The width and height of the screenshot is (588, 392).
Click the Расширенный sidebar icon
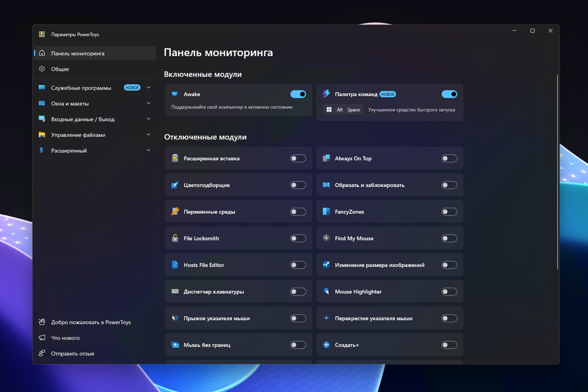(42, 151)
